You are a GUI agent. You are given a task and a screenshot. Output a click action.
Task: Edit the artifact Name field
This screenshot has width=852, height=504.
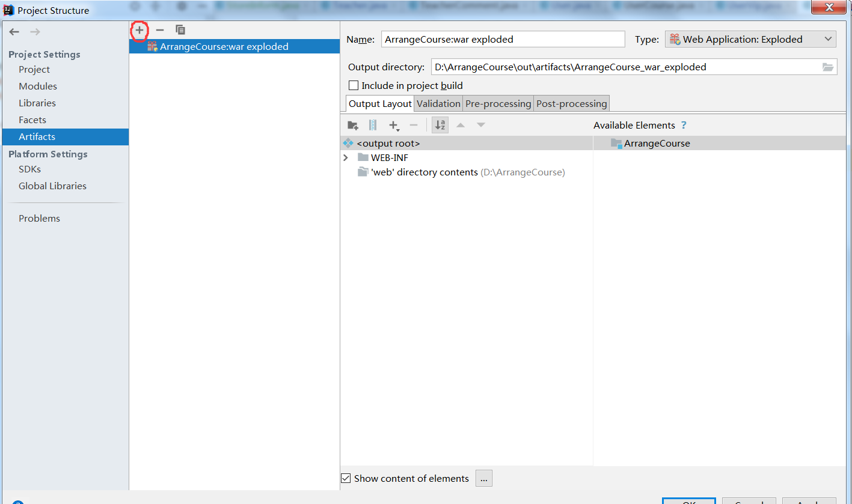coord(503,39)
